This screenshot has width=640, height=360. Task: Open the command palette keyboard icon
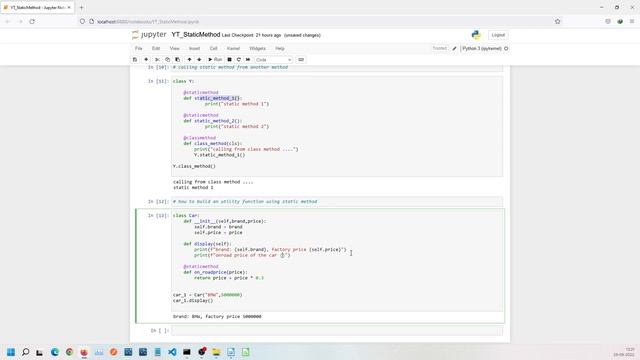tap(301, 60)
